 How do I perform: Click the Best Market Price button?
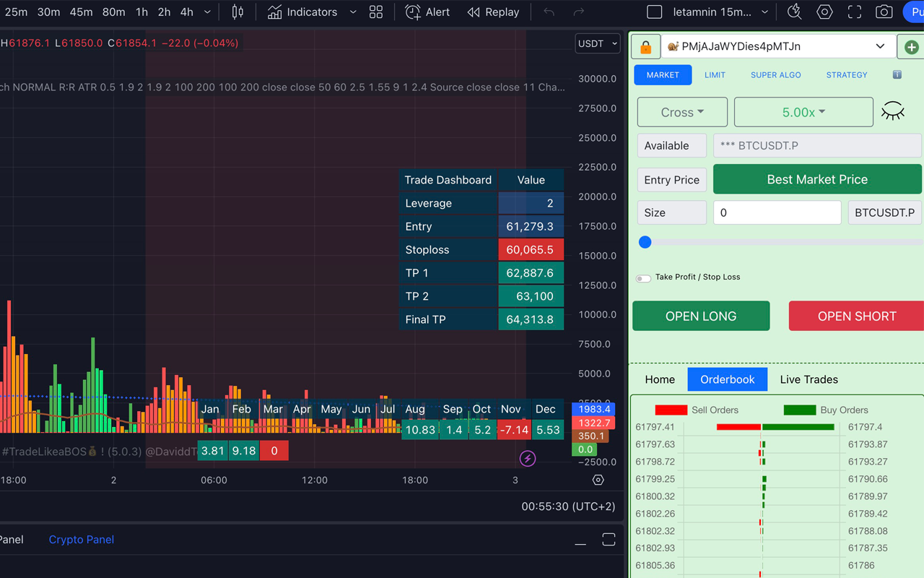(x=817, y=179)
